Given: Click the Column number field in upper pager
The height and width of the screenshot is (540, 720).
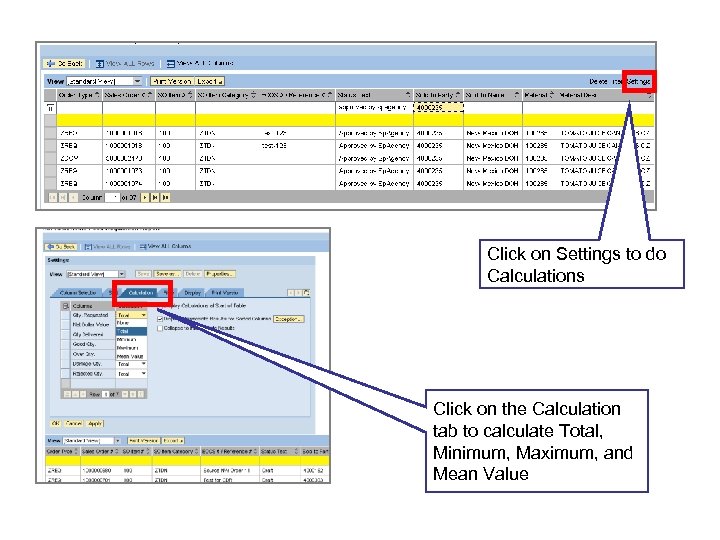Looking at the screenshot, I should tap(112, 197).
